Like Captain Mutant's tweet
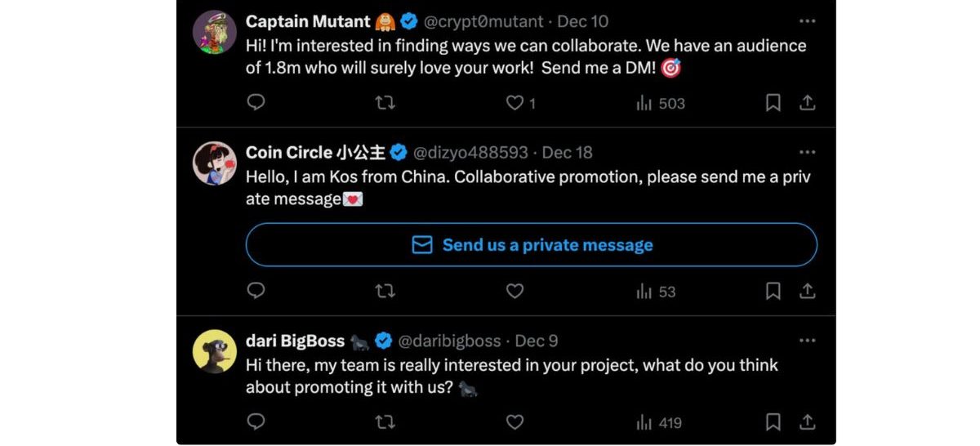Viewport: 980px width, 446px height. point(514,103)
